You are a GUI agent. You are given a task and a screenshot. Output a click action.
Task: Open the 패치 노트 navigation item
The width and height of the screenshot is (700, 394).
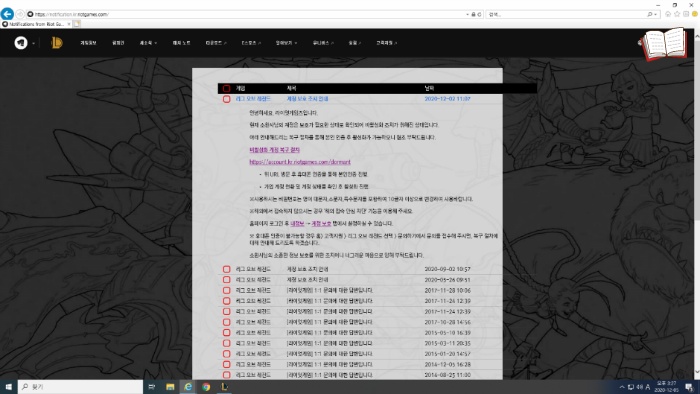click(181, 43)
